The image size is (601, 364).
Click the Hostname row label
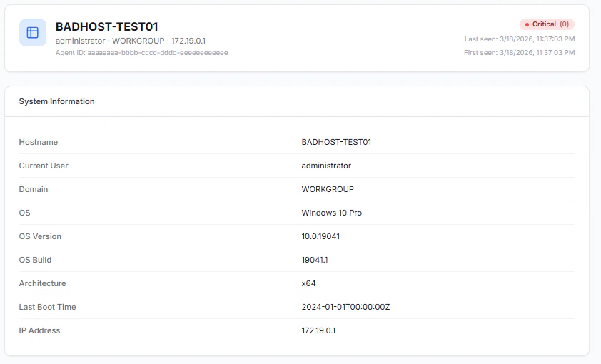39,142
